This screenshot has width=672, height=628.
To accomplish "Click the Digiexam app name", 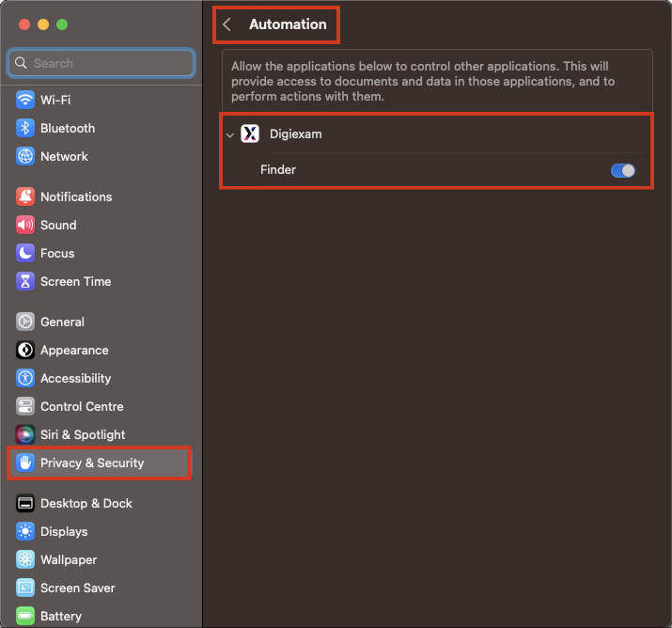I will tap(296, 134).
